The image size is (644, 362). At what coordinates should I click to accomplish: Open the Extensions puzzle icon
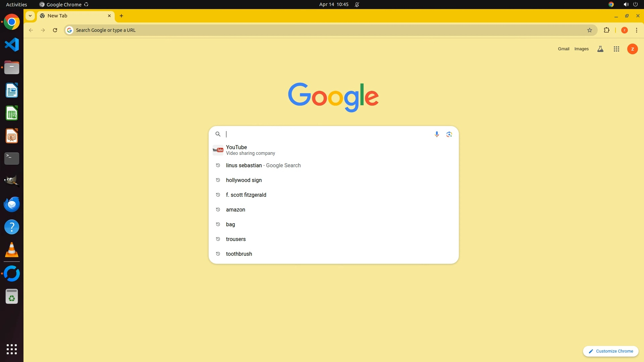tap(606, 30)
